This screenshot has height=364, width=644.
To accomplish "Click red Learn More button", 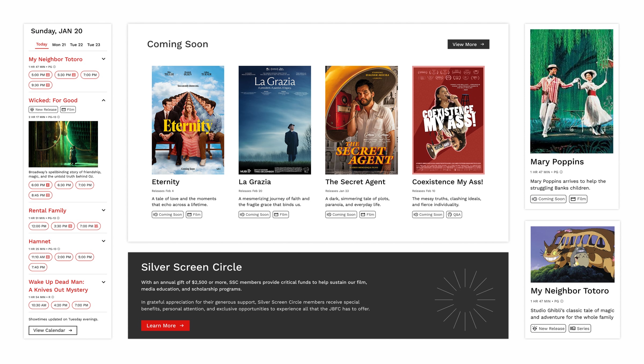I will pyautogui.click(x=165, y=326).
